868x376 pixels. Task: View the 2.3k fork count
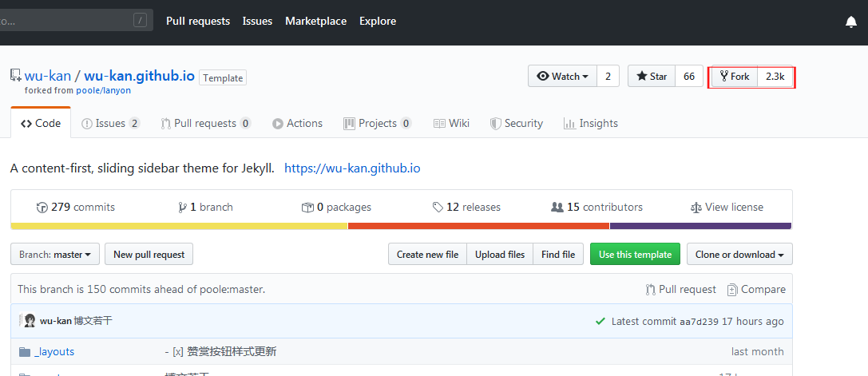point(775,77)
